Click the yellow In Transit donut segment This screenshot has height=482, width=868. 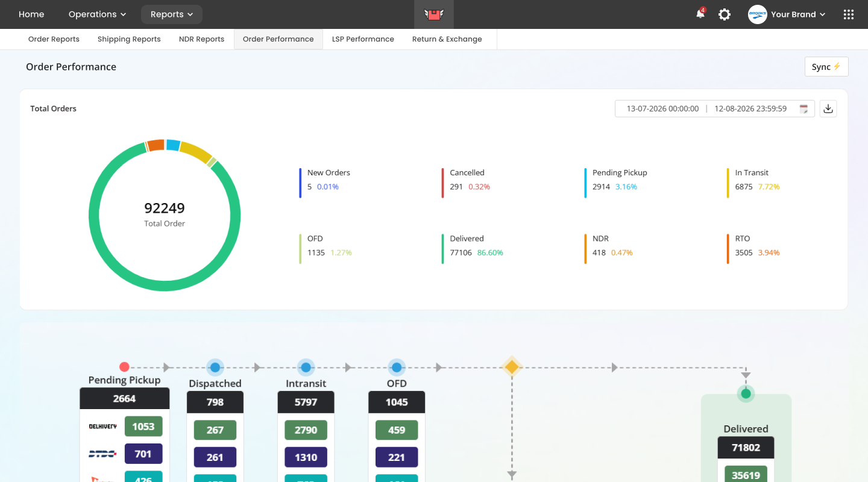pos(197,151)
